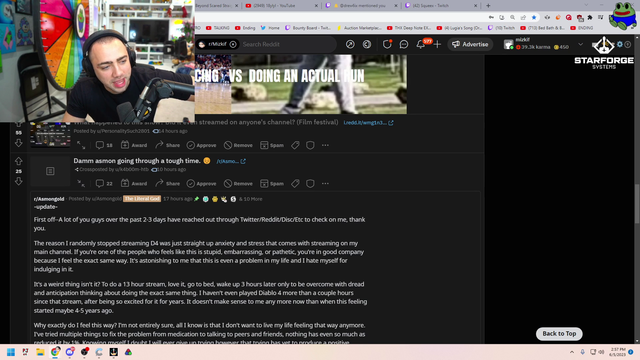Open the moderation shield icon in header
640x360 pixels.
click(x=387, y=44)
